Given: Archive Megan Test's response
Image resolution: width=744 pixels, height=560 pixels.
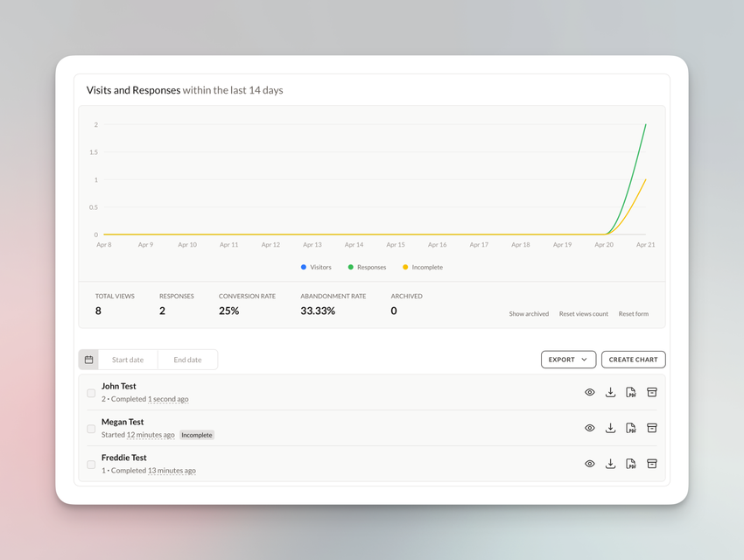Looking at the screenshot, I should pyautogui.click(x=652, y=429).
